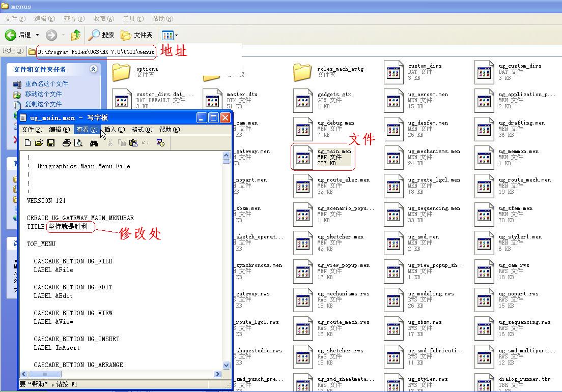Open Explorer 收藏 (Favorites) menu

coord(103,19)
